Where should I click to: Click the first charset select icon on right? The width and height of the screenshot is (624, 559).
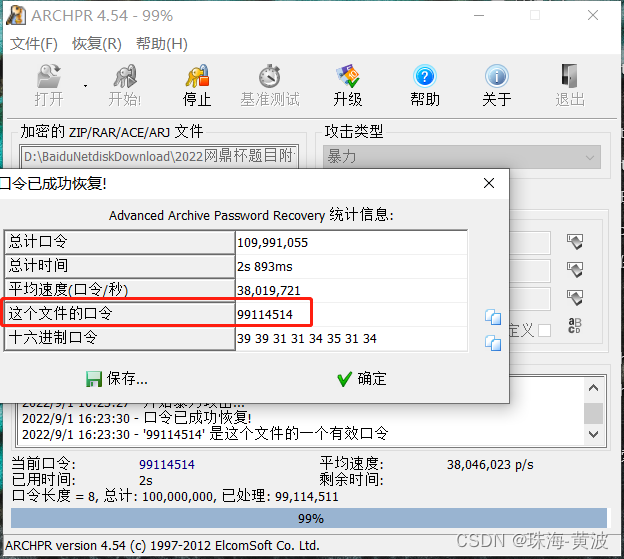[x=575, y=242]
